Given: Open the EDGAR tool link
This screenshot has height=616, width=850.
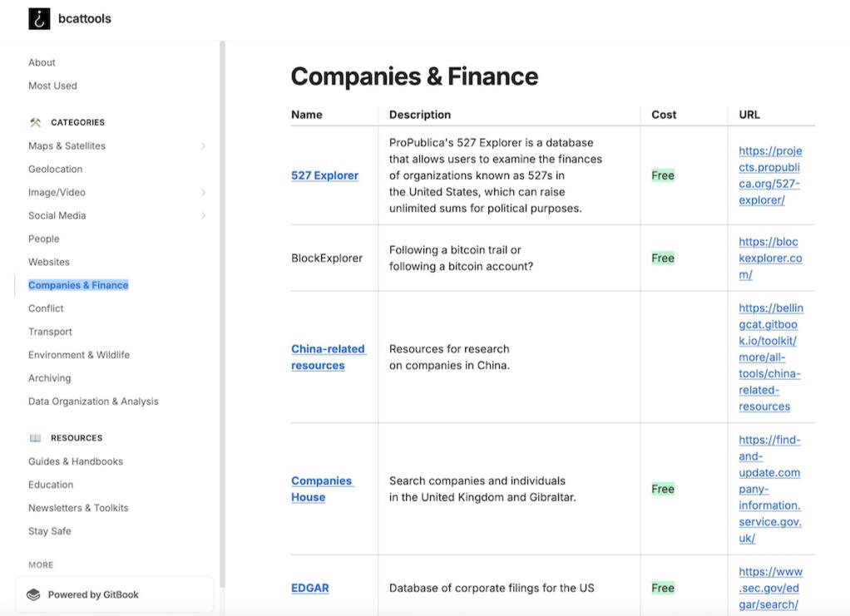Looking at the screenshot, I should [x=309, y=588].
